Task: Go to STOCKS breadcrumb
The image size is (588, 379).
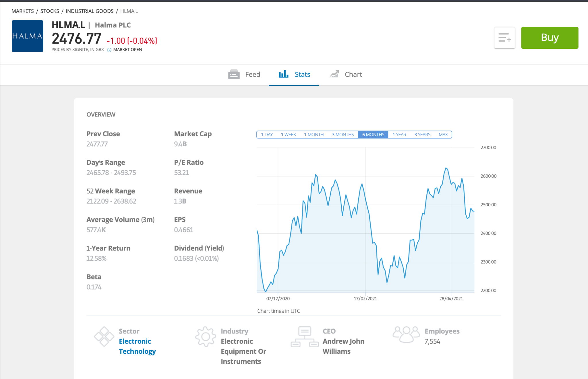Action: point(50,11)
